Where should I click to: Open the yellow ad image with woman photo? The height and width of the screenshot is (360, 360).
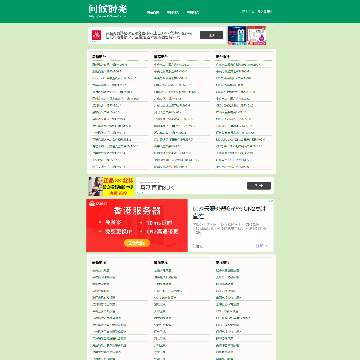pos(111,186)
